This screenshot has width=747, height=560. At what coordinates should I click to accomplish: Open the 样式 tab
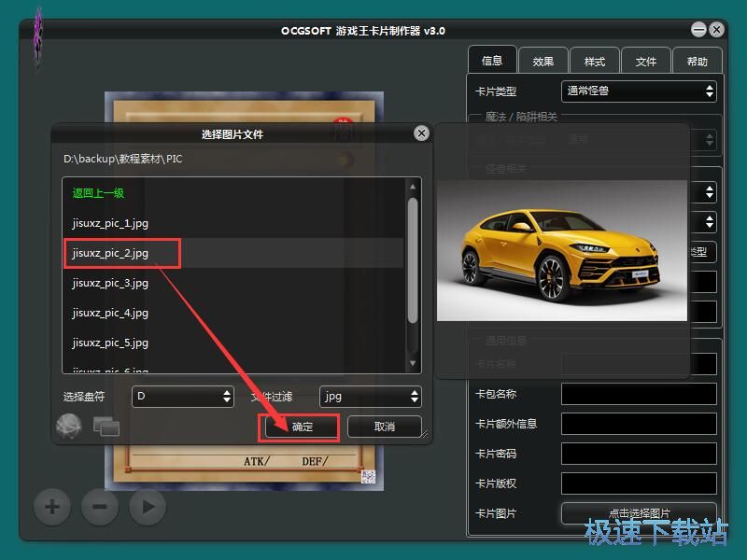(595, 61)
